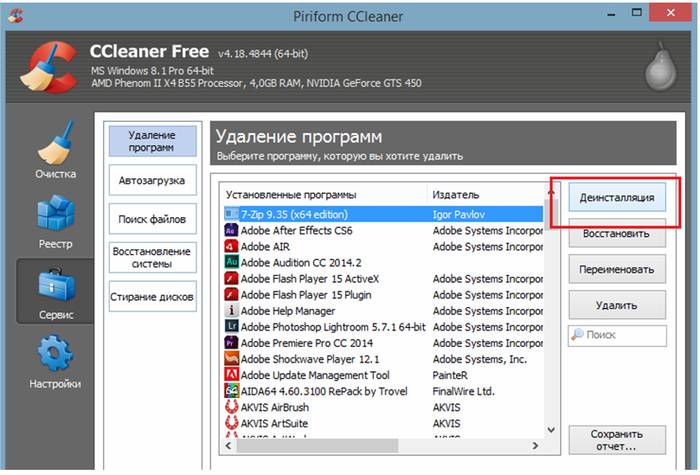The width and height of the screenshot is (700, 475).
Task: Sort by Издатель column header
Action: 486,195
